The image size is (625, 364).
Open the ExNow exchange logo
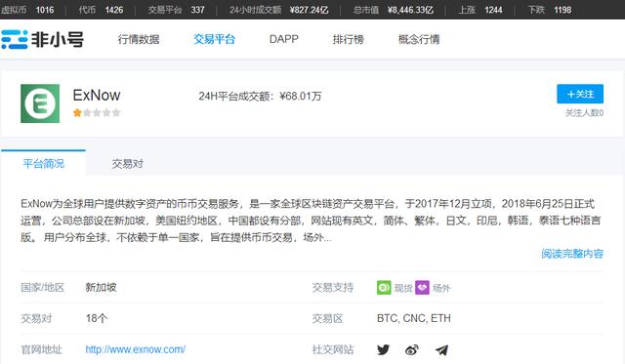40,103
